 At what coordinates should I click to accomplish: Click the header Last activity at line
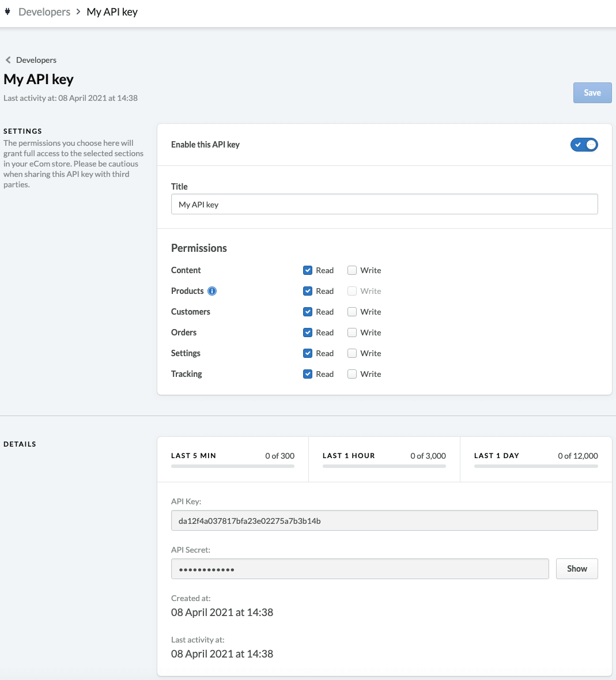tap(71, 98)
